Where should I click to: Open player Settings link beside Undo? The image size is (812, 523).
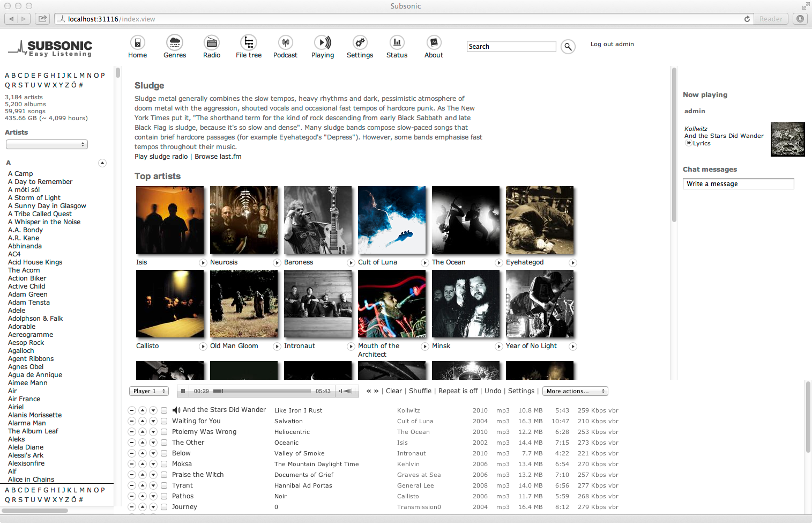(x=521, y=391)
